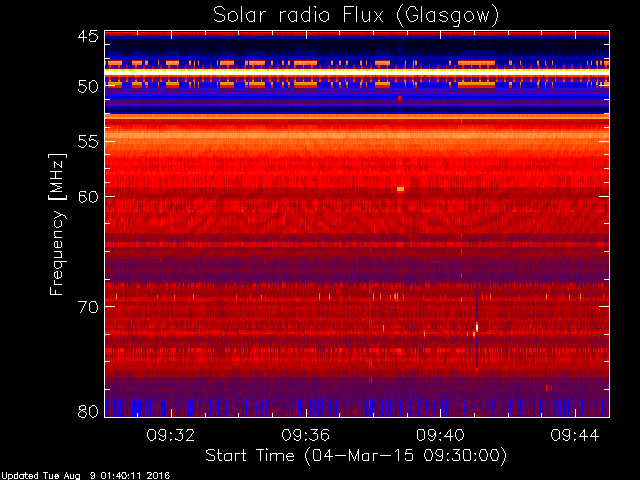
Task: Click the "70" frequency tick label
Action: (x=88, y=307)
